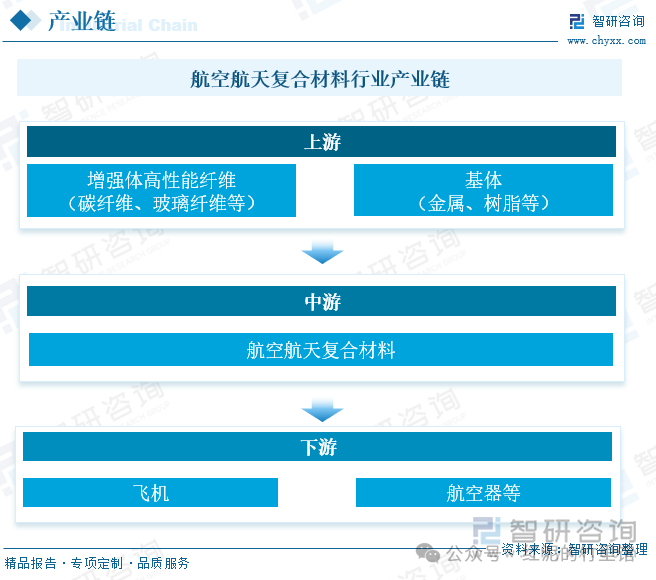Screen dimensions: 656x580
Task: Click the WeChat icon next to 公众号
Action: pos(428,553)
